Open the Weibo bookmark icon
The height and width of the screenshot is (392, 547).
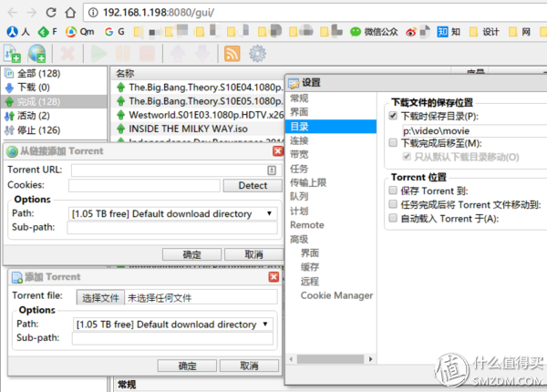(x=411, y=32)
